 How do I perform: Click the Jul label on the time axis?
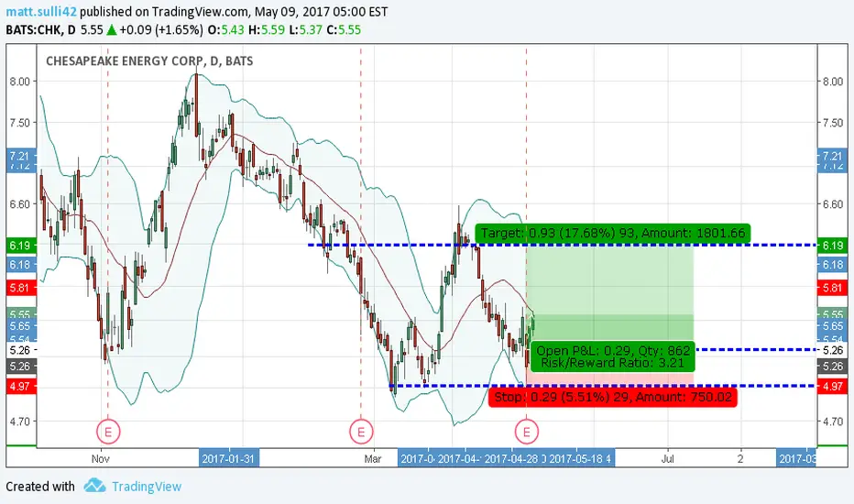[x=668, y=459]
